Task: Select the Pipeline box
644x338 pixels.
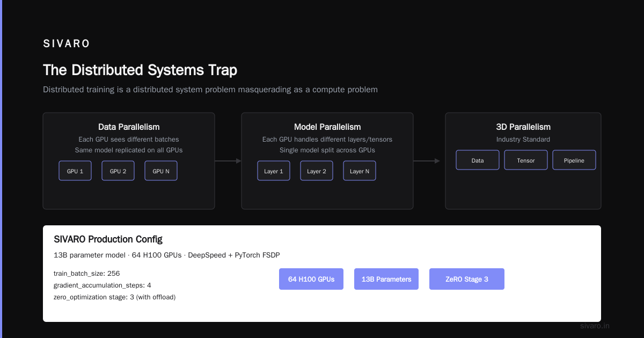Action: (574, 160)
